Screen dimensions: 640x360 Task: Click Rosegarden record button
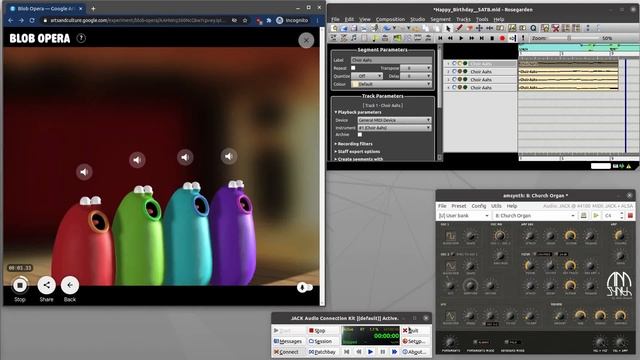502,38
